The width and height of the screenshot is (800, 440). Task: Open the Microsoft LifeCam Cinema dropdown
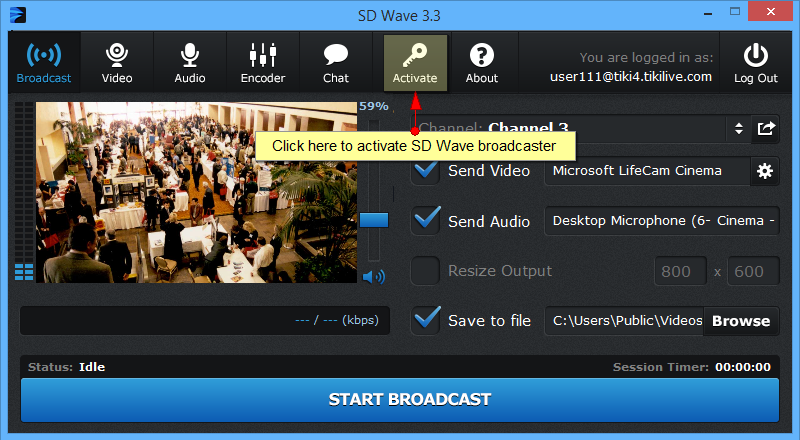pos(647,171)
